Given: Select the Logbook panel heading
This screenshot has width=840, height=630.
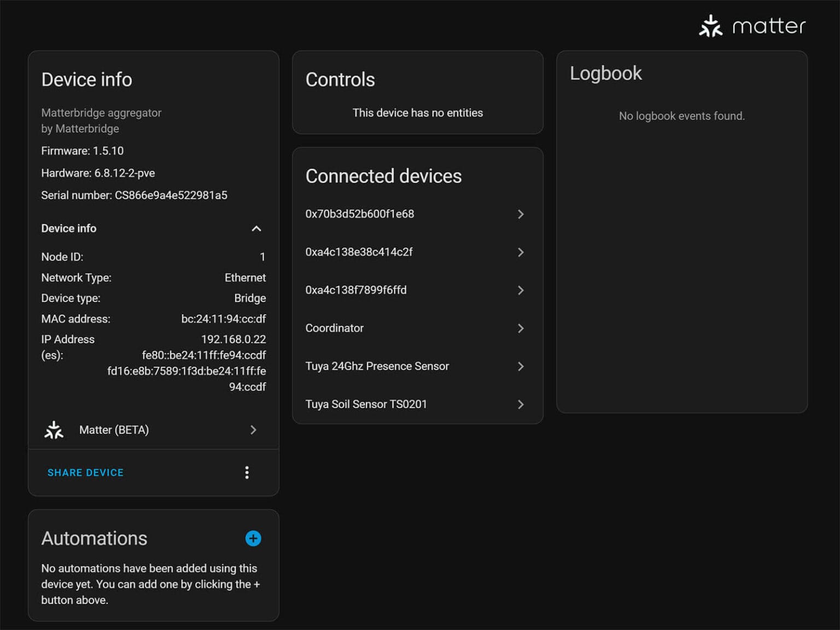Looking at the screenshot, I should (x=606, y=73).
